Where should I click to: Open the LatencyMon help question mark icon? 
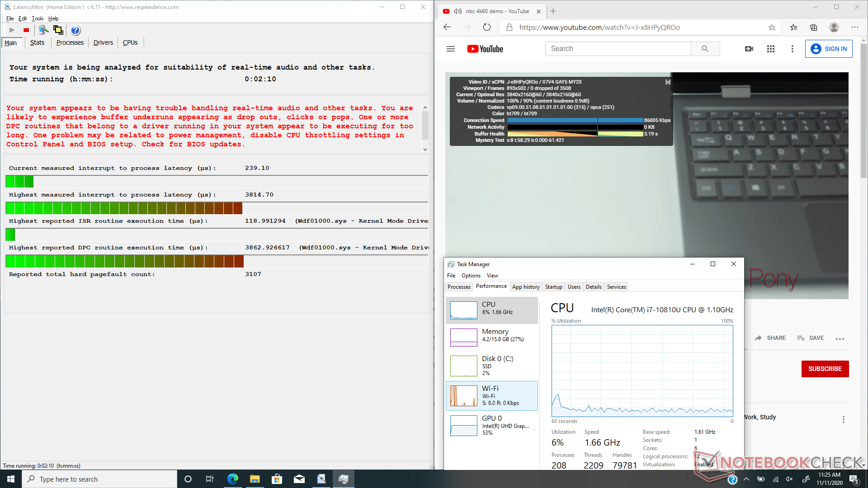coord(75,30)
